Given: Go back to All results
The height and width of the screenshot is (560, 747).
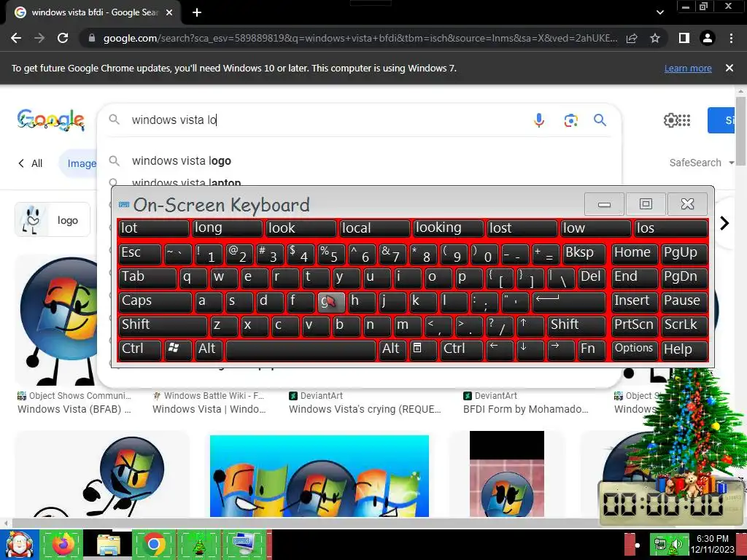Looking at the screenshot, I should [31, 163].
